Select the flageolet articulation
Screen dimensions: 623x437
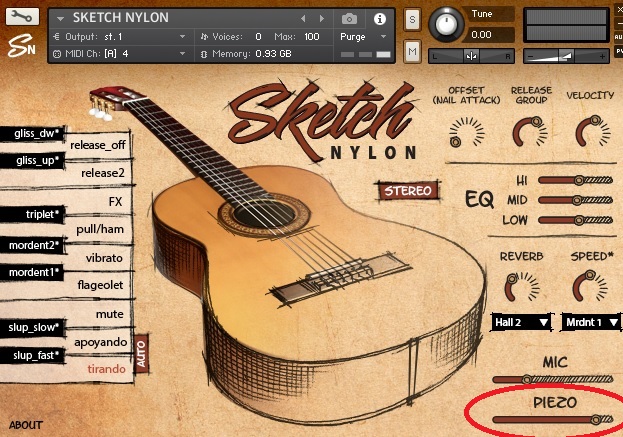[100, 285]
